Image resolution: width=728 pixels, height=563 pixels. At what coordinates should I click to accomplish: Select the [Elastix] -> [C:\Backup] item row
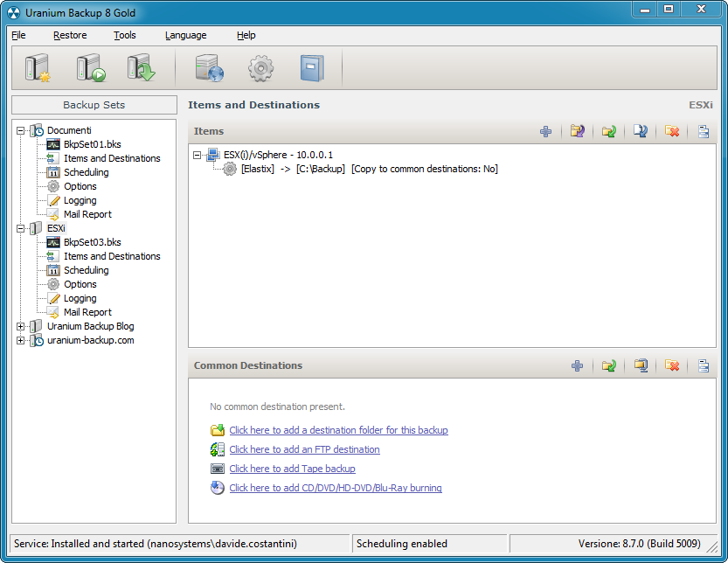(370, 169)
